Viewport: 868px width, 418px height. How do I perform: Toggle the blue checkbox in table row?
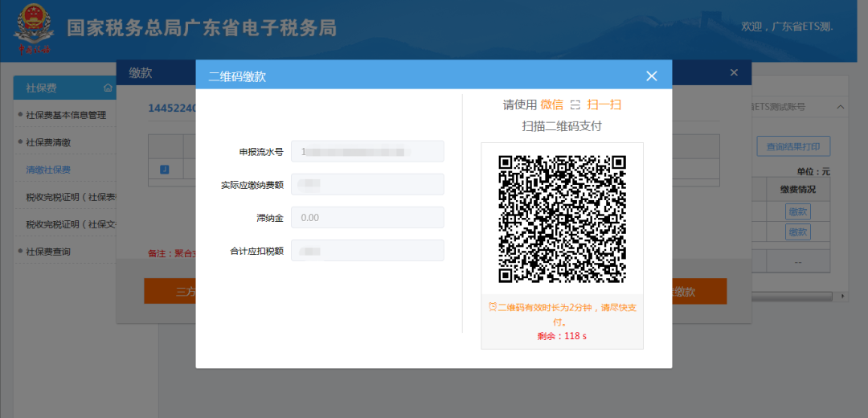pyautogui.click(x=165, y=170)
